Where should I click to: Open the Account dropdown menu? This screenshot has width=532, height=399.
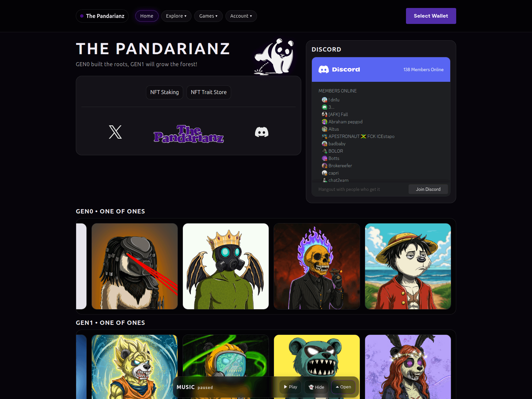[x=241, y=16]
